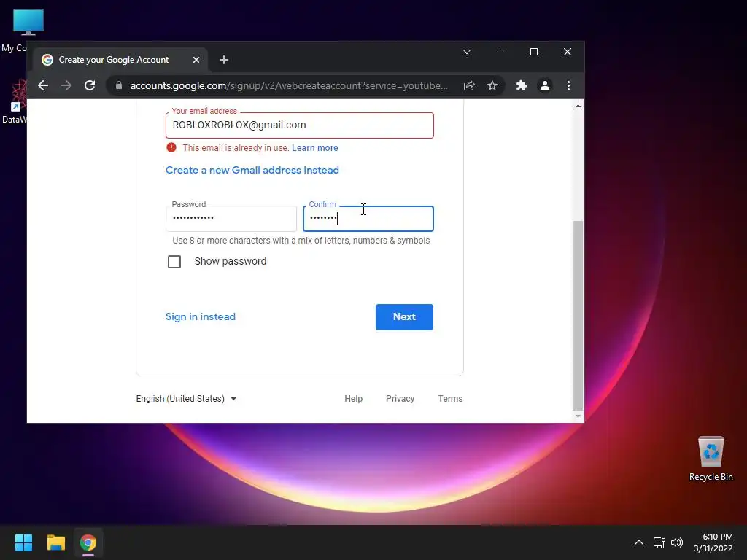Click the text 'This email is already in use.'

click(x=236, y=148)
